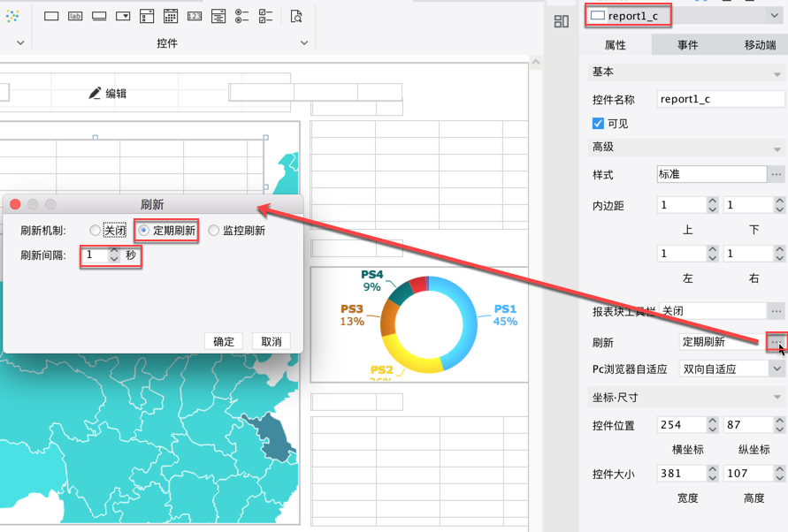Click the PS1 45% donut chart label

(505, 315)
